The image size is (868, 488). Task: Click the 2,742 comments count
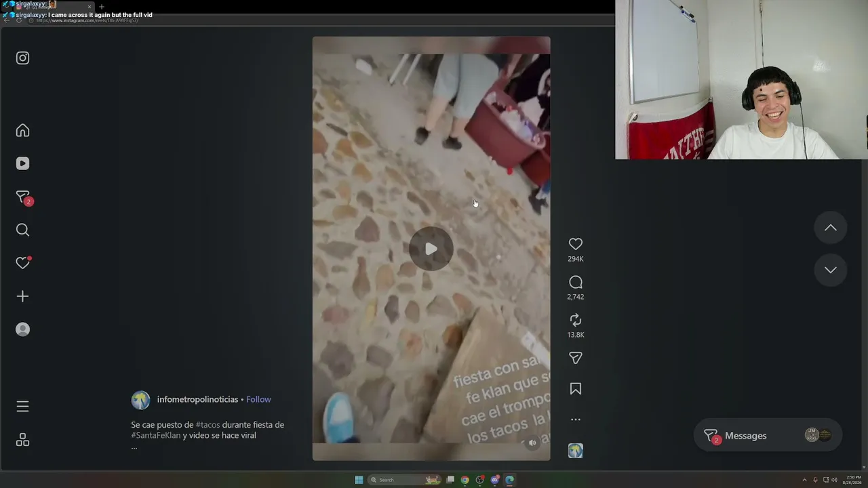click(576, 297)
